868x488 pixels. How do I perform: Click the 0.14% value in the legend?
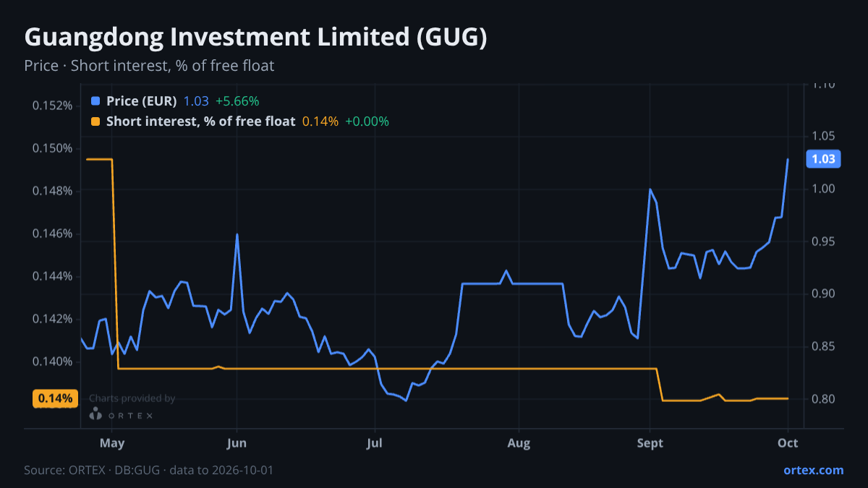pyautogui.click(x=320, y=121)
